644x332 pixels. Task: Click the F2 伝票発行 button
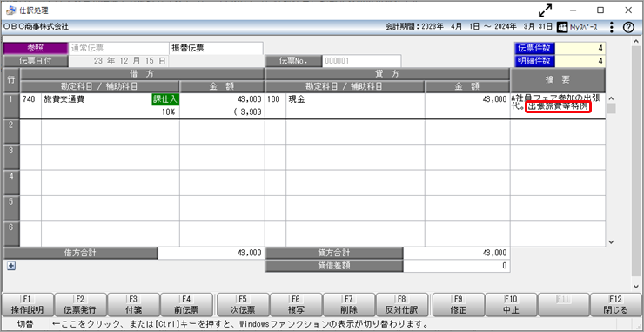pos(80,305)
